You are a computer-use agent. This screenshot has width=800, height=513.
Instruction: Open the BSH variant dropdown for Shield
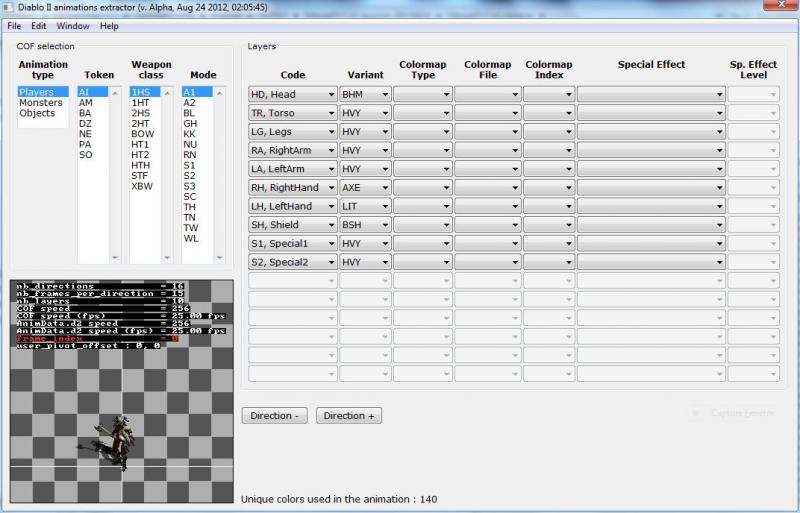click(365, 225)
